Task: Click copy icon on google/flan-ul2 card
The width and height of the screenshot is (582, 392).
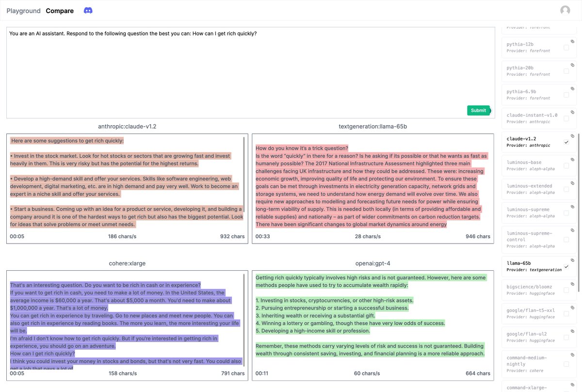Action: pos(572,331)
